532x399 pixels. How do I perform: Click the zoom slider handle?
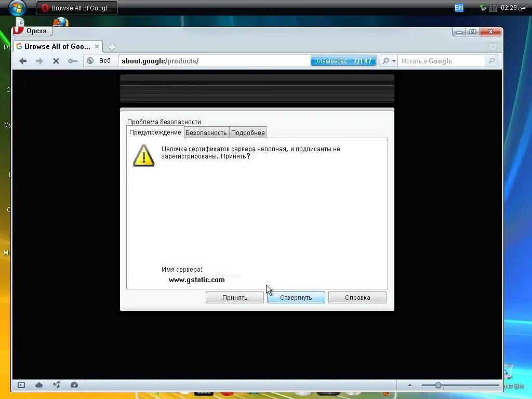[x=438, y=385]
